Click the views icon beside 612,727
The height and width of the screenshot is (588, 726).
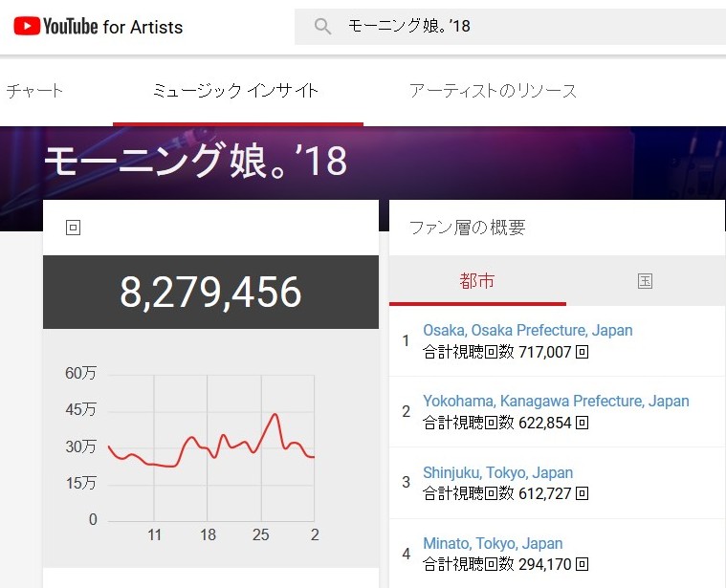pyautogui.click(x=582, y=493)
